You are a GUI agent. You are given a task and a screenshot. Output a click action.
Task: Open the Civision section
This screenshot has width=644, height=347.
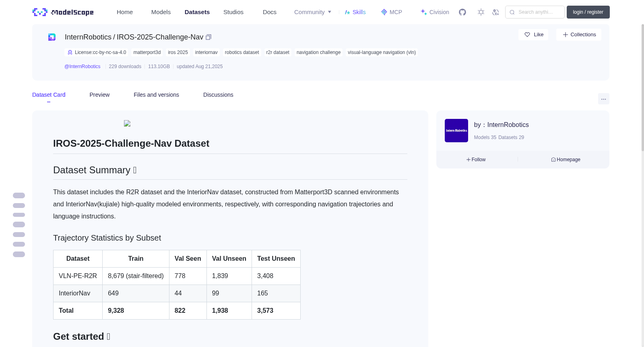tap(435, 12)
